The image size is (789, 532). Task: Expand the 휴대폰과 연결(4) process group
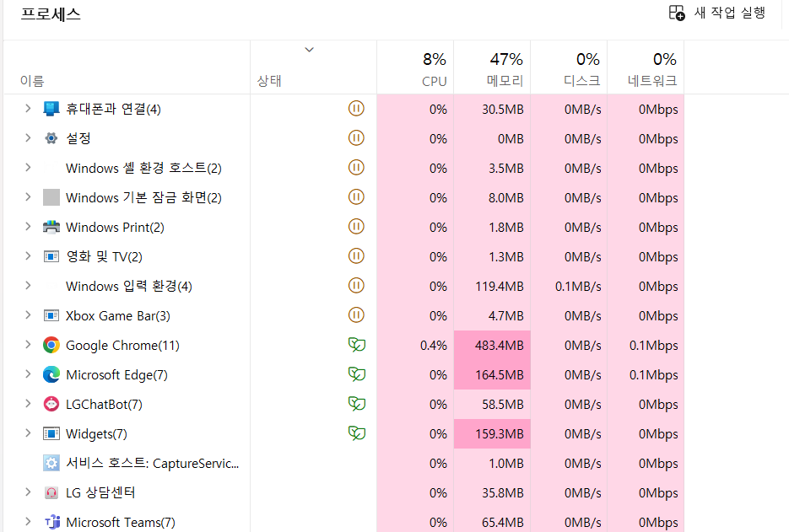point(28,109)
